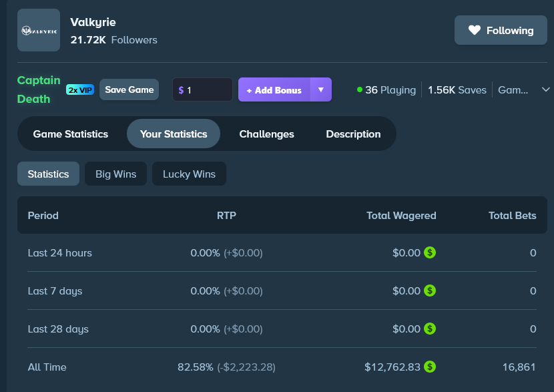
Task: Open the Valkyrie provider logo
Action: [39, 31]
